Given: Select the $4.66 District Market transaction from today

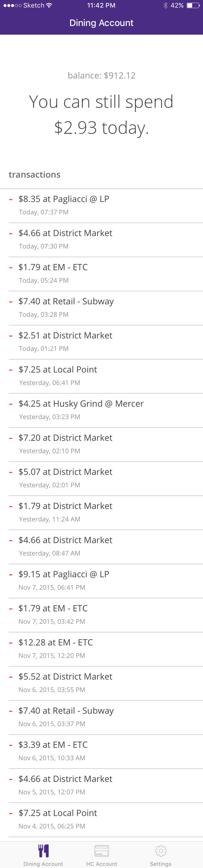Looking at the screenshot, I should click(x=106, y=240).
